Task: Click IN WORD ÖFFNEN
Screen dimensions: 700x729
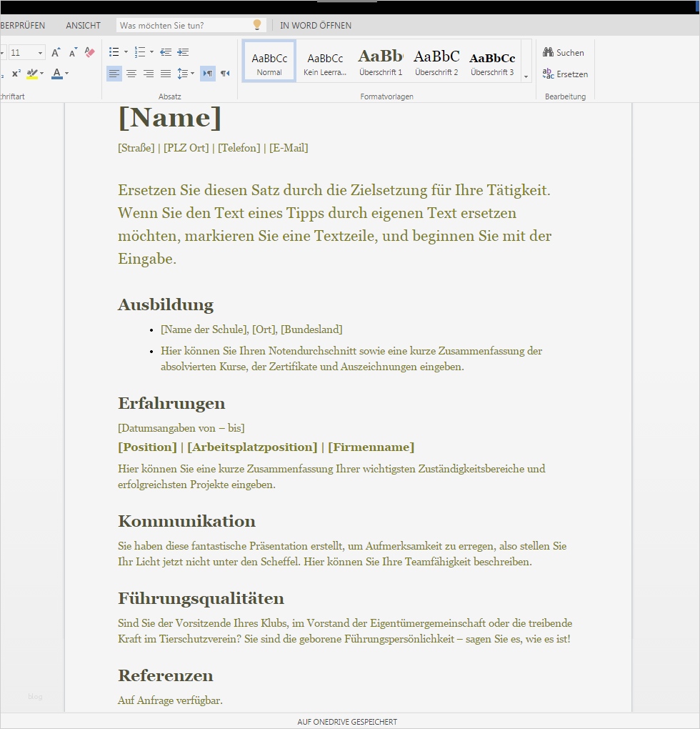Action: tap(316, 26)
